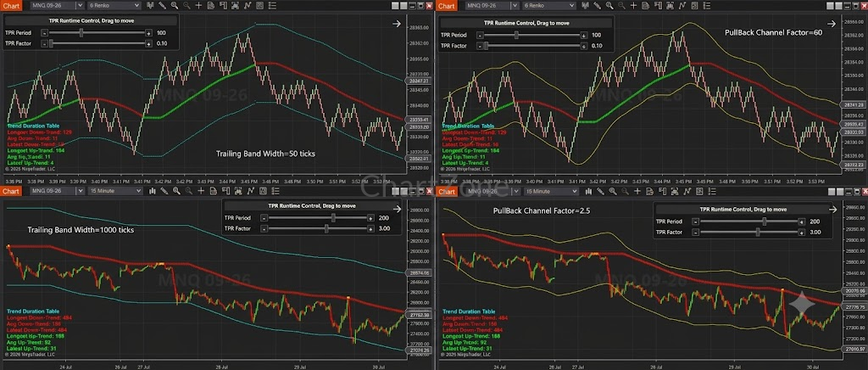
Task: Open Drawing Tools pencil in Trailing Band 50 ticks chart
Action: point(162,6)
